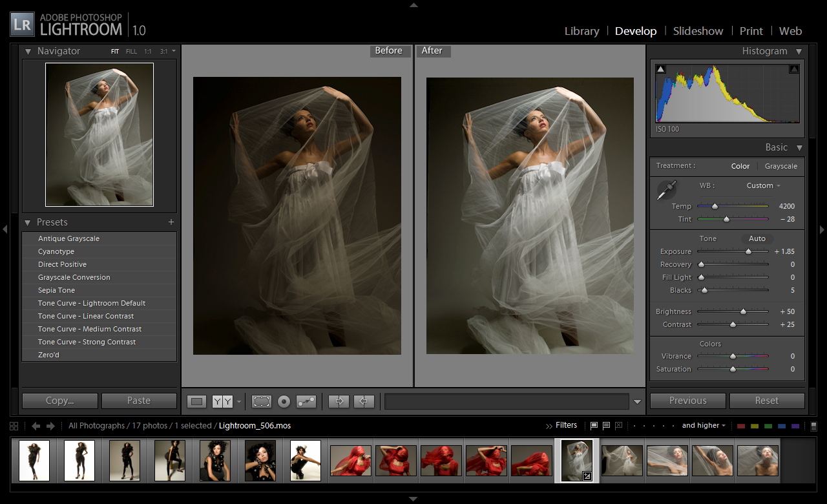Open grid view from filmstrip icon

point(14,426)
